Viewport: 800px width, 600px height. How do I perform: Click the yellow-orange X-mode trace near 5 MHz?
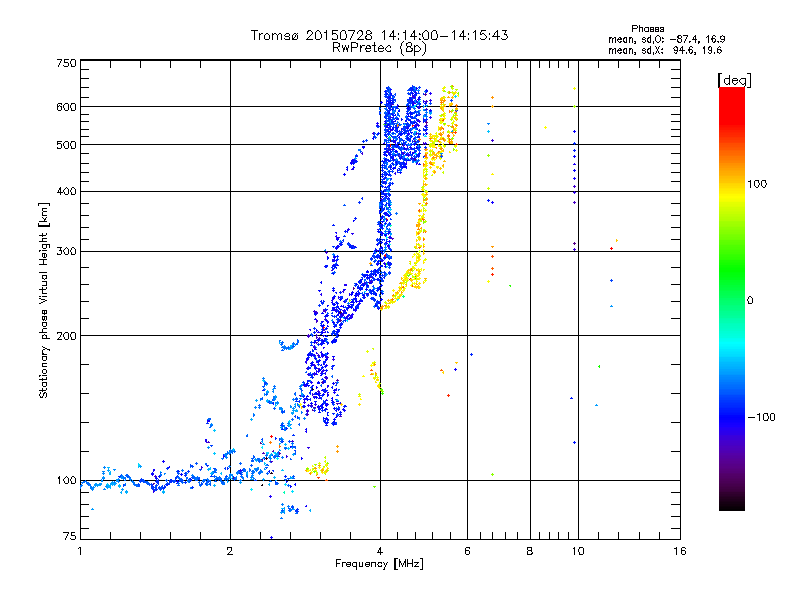pyautogui.click(x=422, y=204)
